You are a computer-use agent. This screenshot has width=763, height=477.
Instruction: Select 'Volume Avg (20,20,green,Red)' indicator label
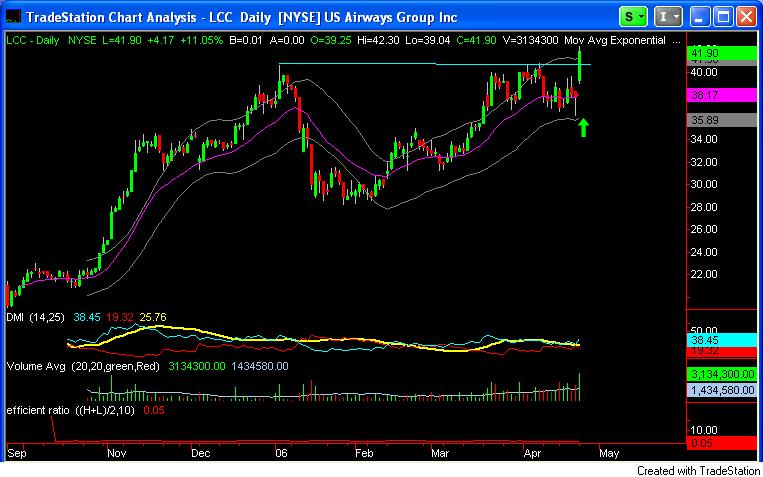[83, 367]
